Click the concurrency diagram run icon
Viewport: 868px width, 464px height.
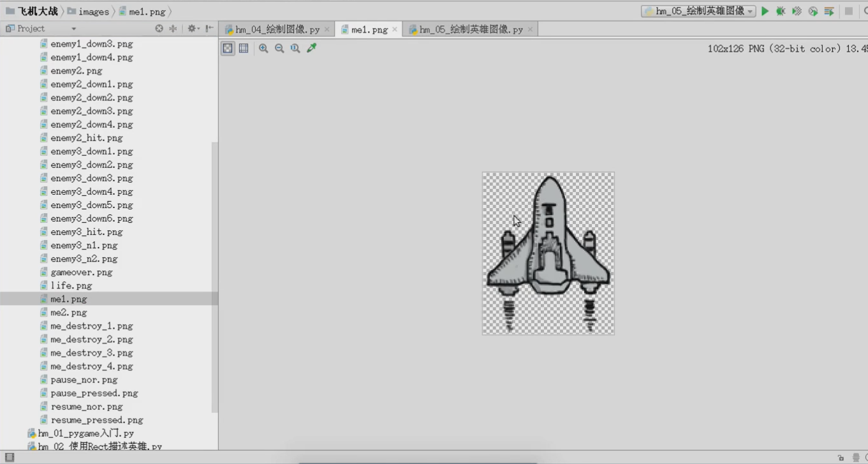click(829, 11)
